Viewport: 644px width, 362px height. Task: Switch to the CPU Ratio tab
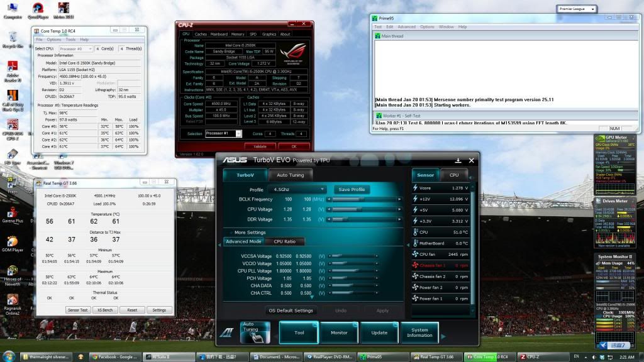point(286,241)
